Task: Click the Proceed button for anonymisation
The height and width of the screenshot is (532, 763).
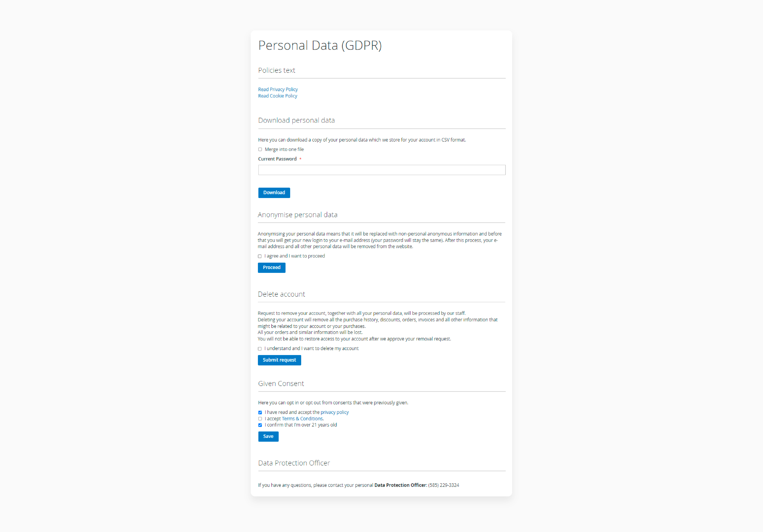Action: point(271,267)
